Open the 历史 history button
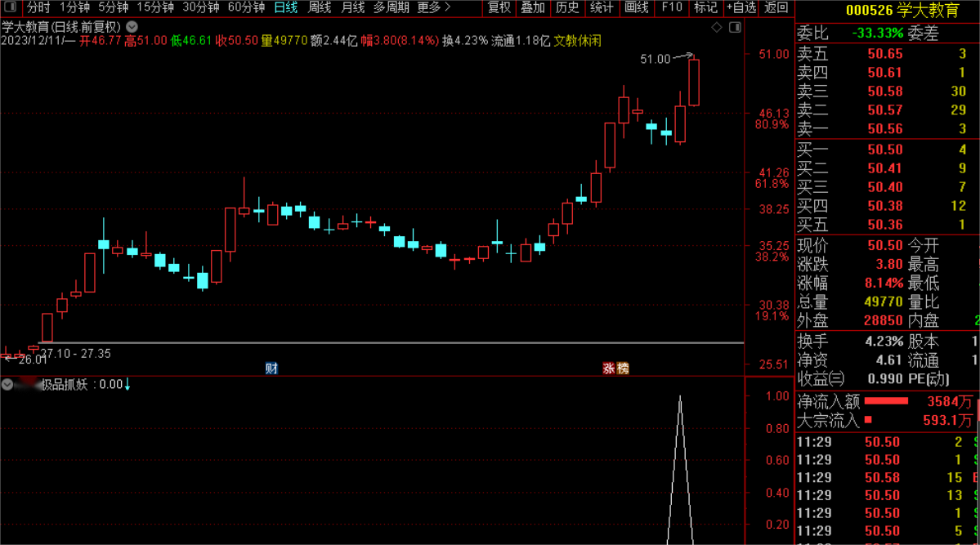The image size is (980, 545). pyautogui.click(x=567, y=7)
